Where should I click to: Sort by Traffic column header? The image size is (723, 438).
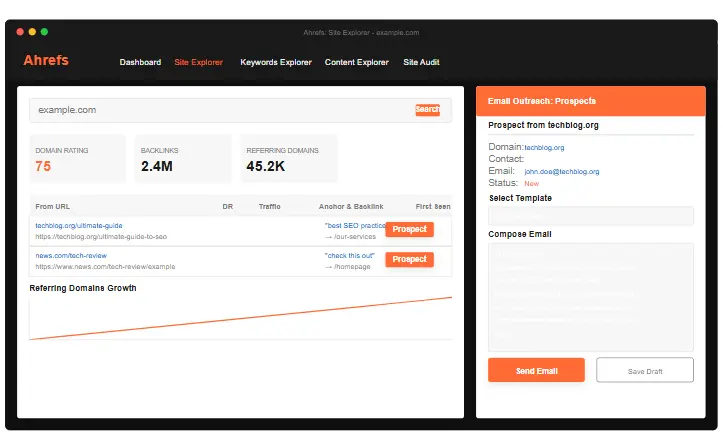pyautogui.click(x=269, y=207)
